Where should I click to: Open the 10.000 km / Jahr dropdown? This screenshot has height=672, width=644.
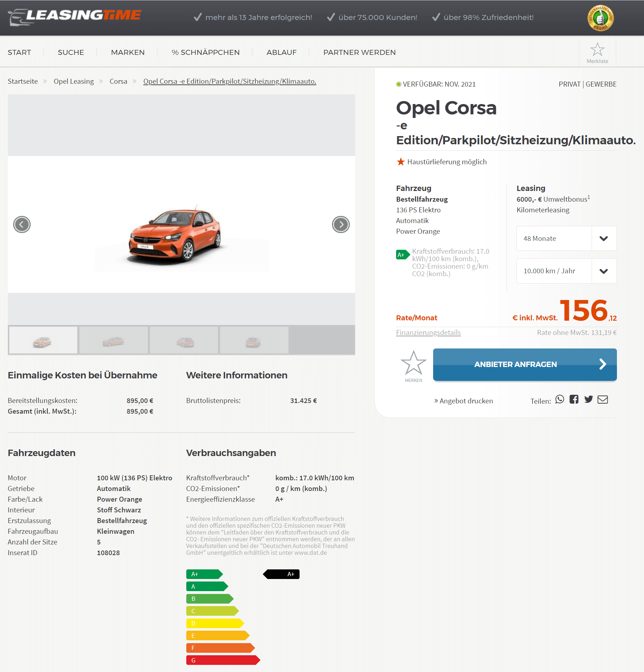click(x=566, y=271)
